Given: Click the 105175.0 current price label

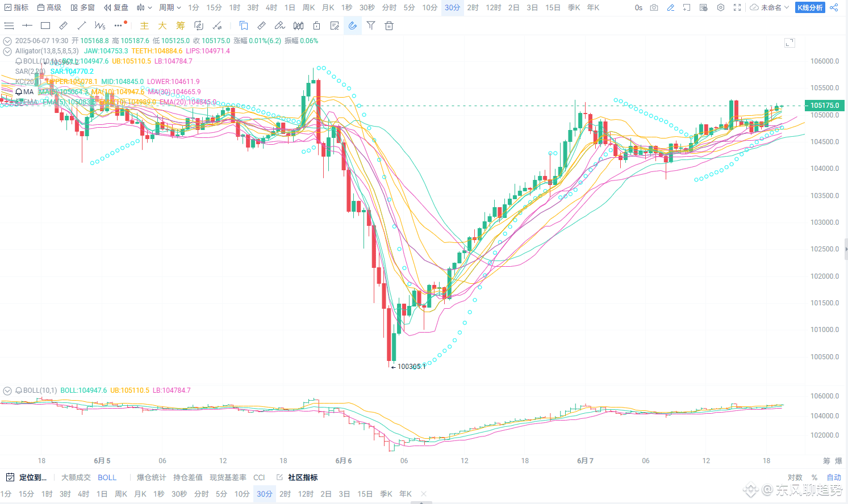Looking at the screenshot, I should point(825,106).
